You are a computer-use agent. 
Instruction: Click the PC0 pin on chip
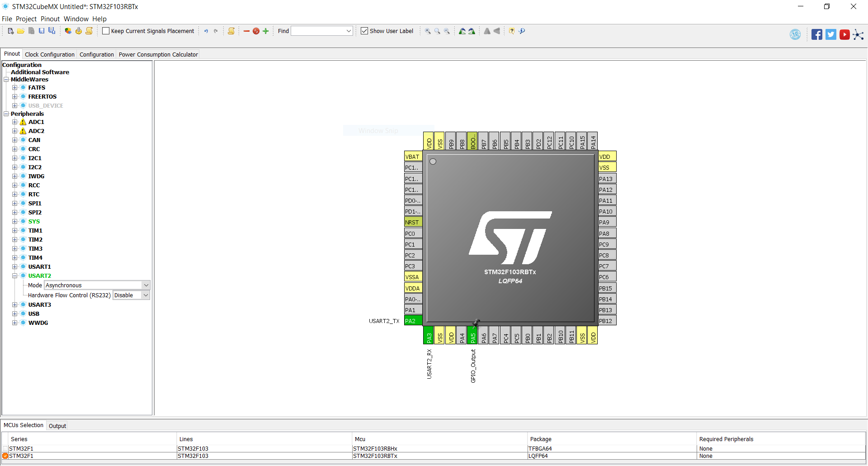pyautogui.click(x=413, y=233)
